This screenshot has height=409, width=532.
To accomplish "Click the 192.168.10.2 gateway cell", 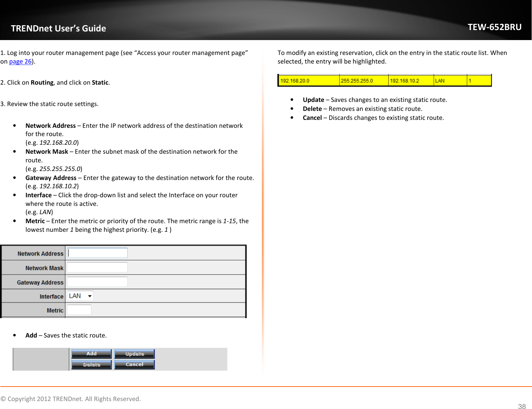I will coord(411,80).
